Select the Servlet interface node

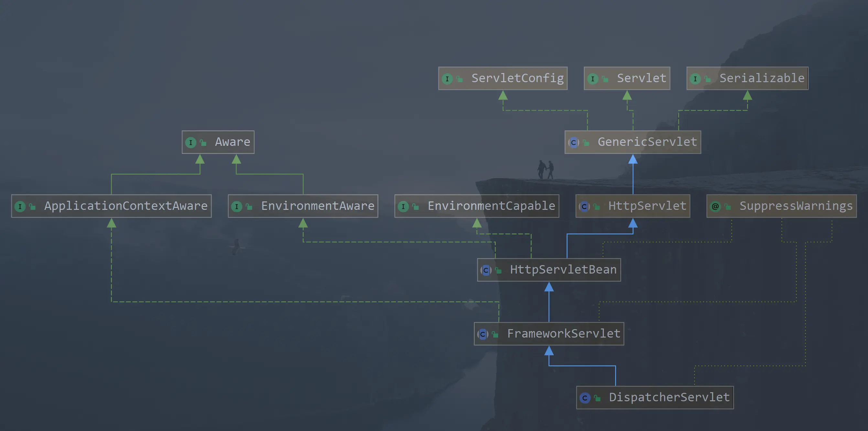(627, 79)
